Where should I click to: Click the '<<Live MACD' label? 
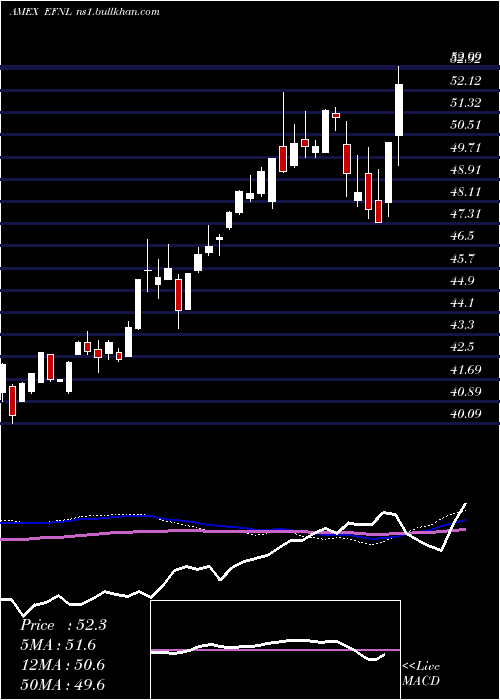pyautogui.click(x=421, y=674)
